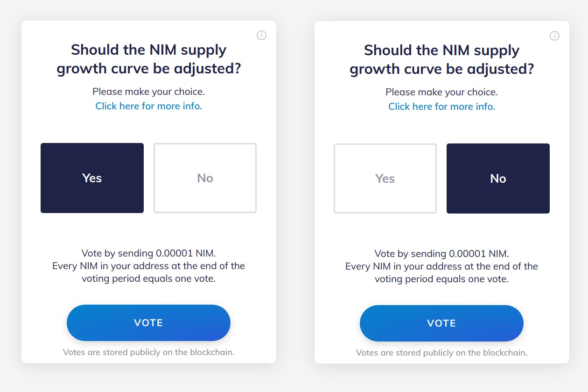Screen dimensions: 588x392
Task: Click "Vote by sending 0.00001 NIM" on No-selected card
Action: click(441, 254)
